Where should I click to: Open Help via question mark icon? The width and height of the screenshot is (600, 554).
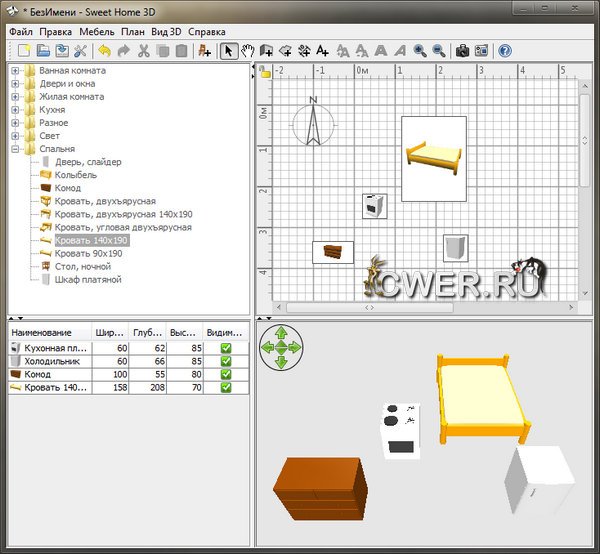click(504, 50)
